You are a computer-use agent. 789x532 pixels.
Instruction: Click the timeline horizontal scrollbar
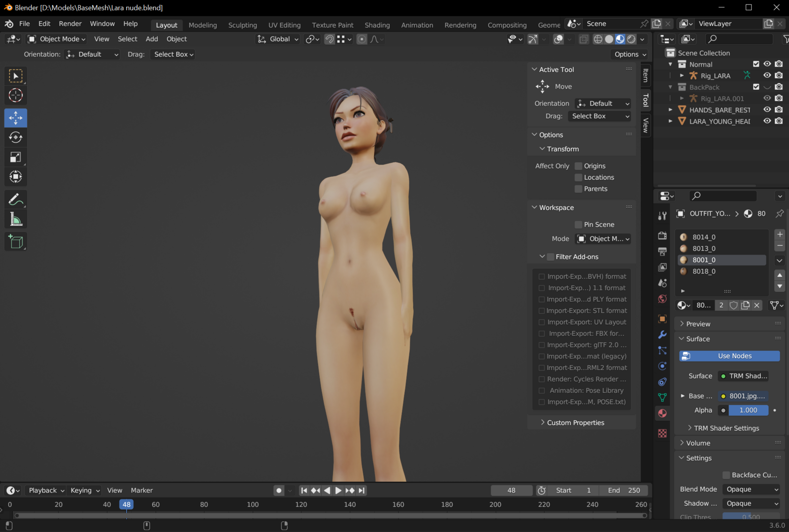(x=331, y=516)
